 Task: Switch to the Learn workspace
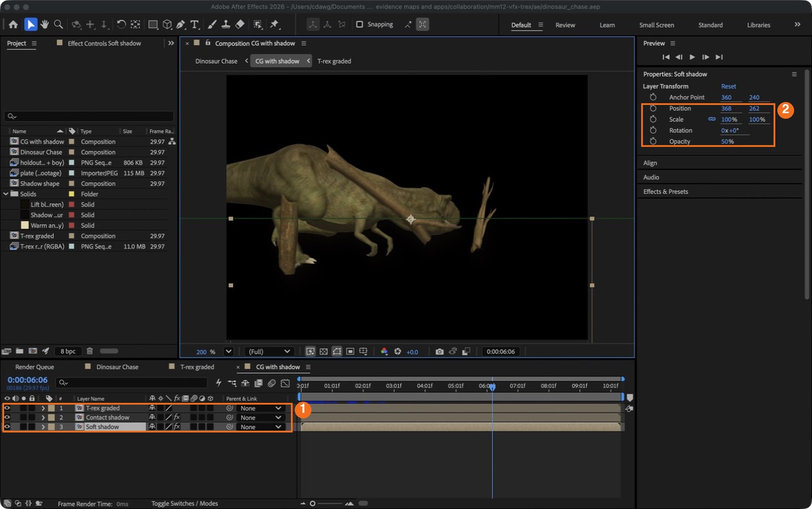click(x=607, y=25)
